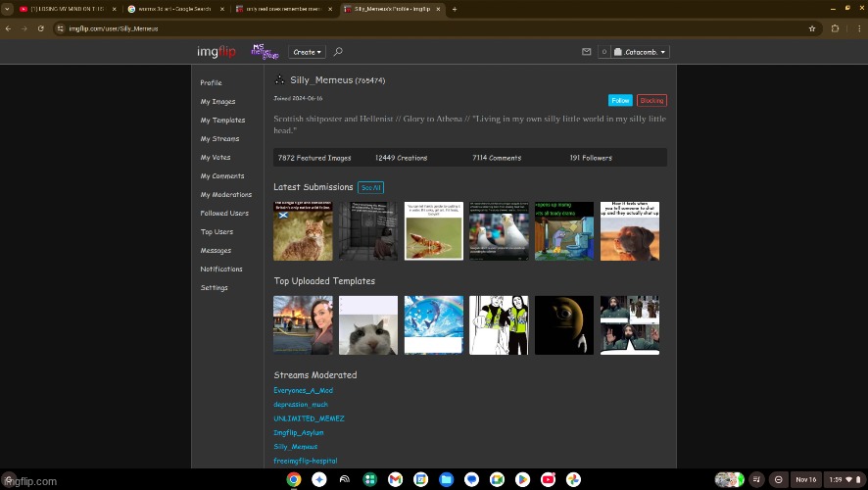Viewport: 868px width, 490px height.
Task: Click the blue Follow button
Action: (x=620, y=100)
